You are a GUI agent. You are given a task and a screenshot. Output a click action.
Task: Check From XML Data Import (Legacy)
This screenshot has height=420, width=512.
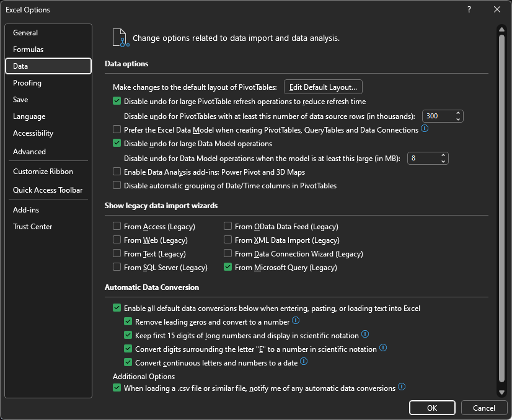(x=227, y=240)
